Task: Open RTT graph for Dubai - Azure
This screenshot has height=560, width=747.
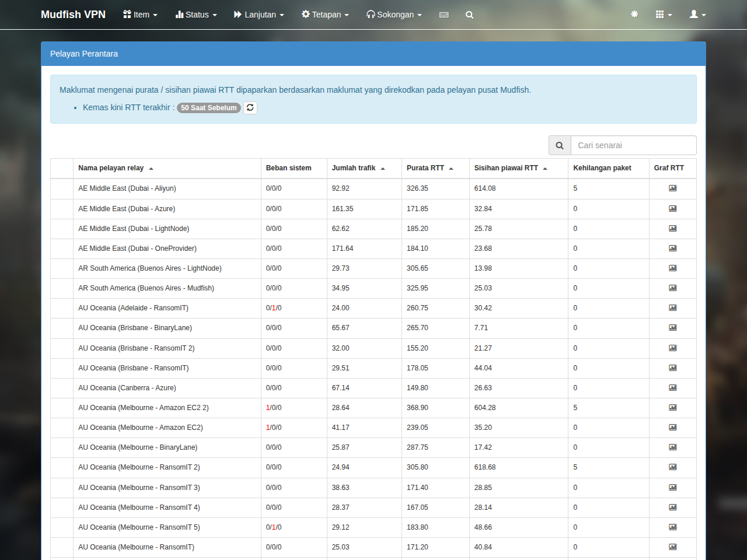Action: [x=673, y=209]
